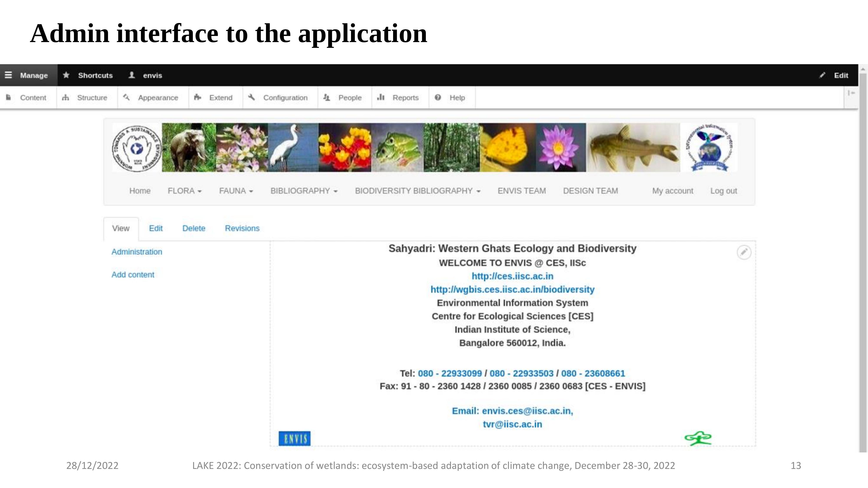This screenshot has height=488, width=868.
Task: Open Shortcuts with the star icon
Action: pyautogui.click(x=66, y=75)
